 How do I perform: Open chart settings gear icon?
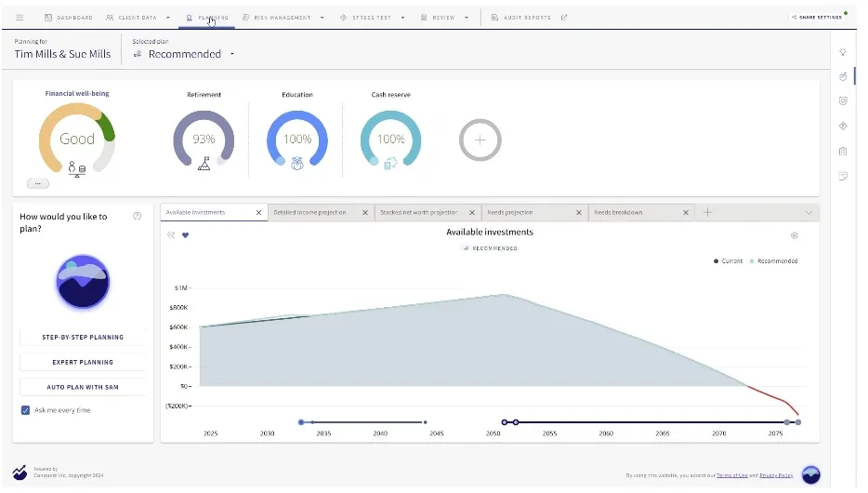(x=795, y=235)
